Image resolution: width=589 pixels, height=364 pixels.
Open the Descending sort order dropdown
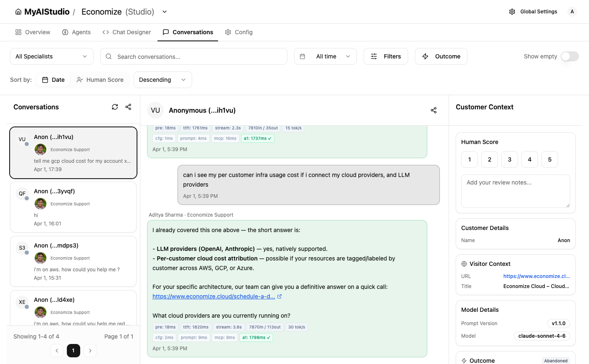coord(162,80)
